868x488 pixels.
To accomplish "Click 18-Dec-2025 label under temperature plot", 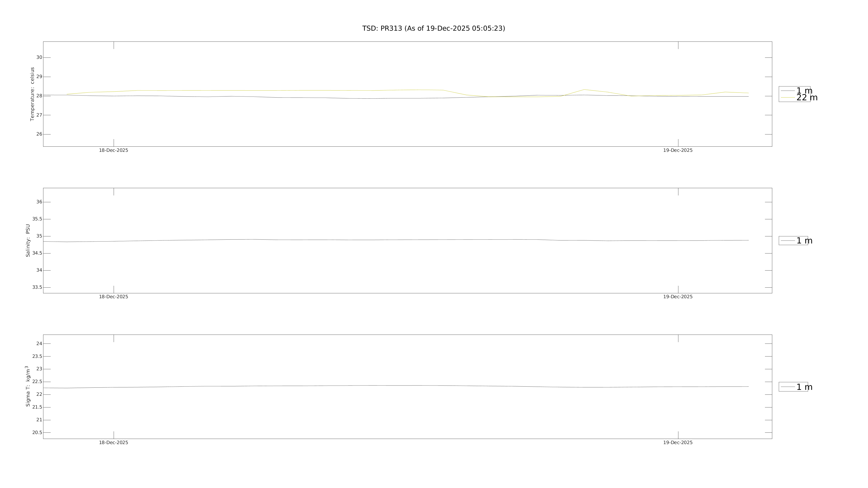I will [114, 150].
